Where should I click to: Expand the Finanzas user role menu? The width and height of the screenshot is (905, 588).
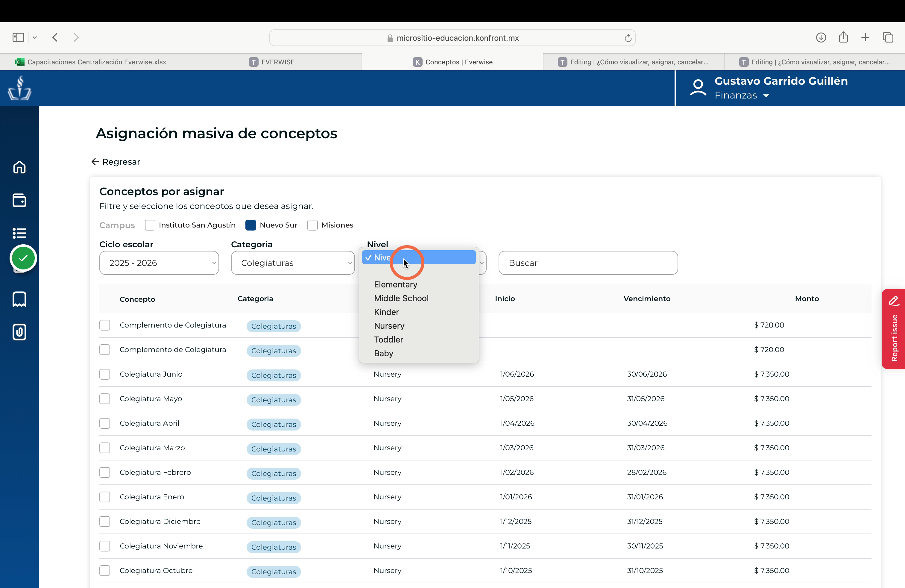point(742,96)
